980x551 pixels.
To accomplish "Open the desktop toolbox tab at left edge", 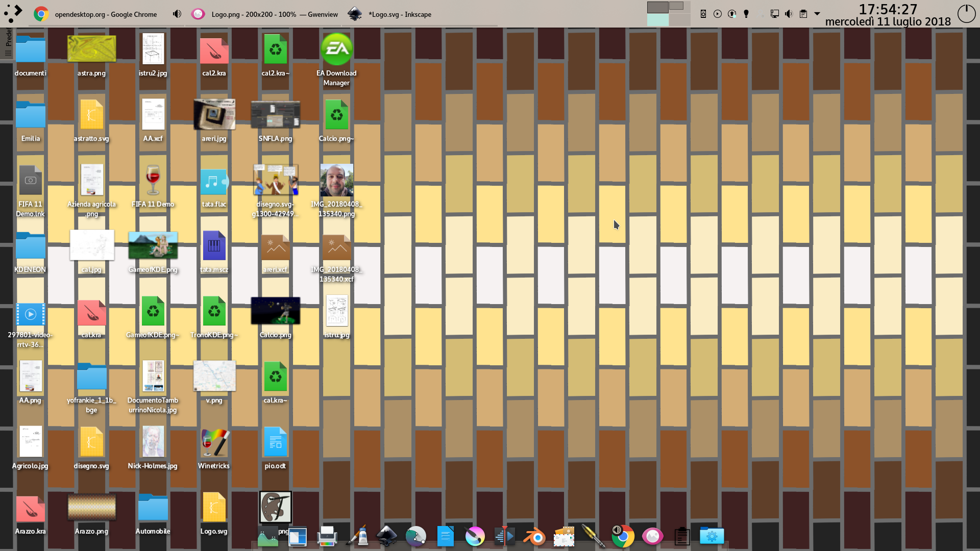I will point(7,43).
